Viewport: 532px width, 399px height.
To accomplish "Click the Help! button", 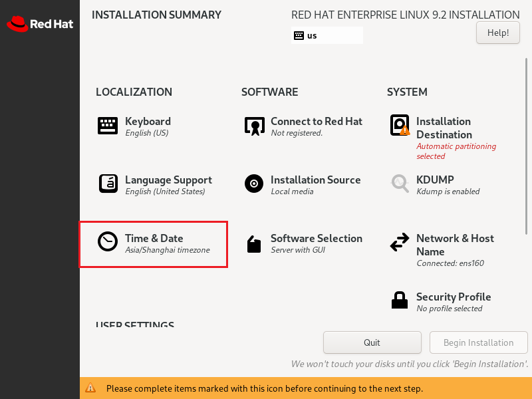I will click(x=497, y=33).
